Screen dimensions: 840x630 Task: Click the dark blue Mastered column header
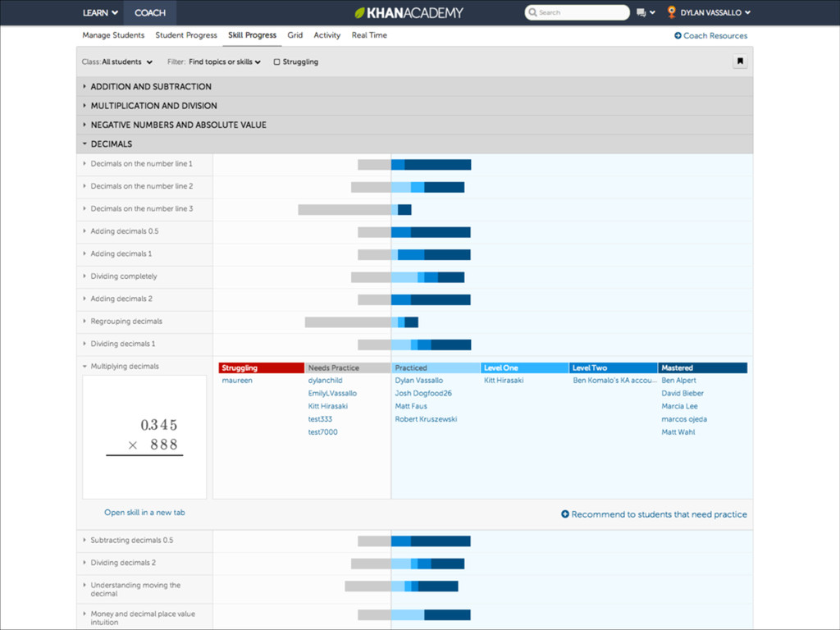click(702, 368)
